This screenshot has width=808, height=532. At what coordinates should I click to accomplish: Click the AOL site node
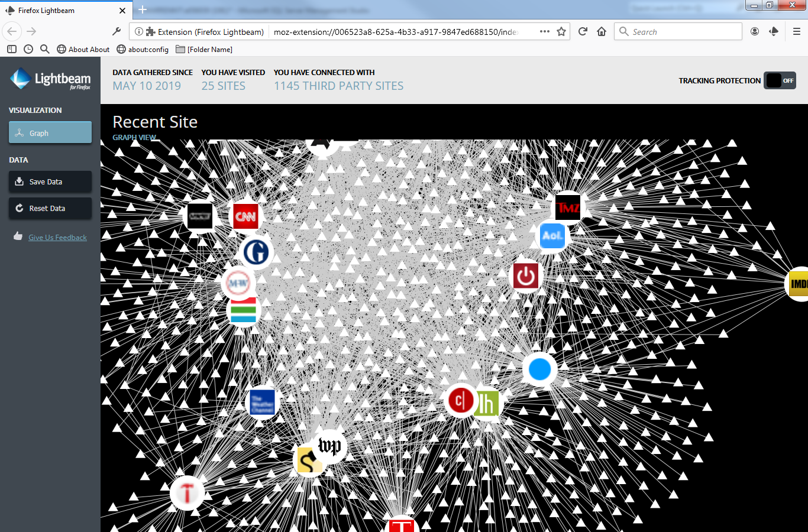pos(552,235)
